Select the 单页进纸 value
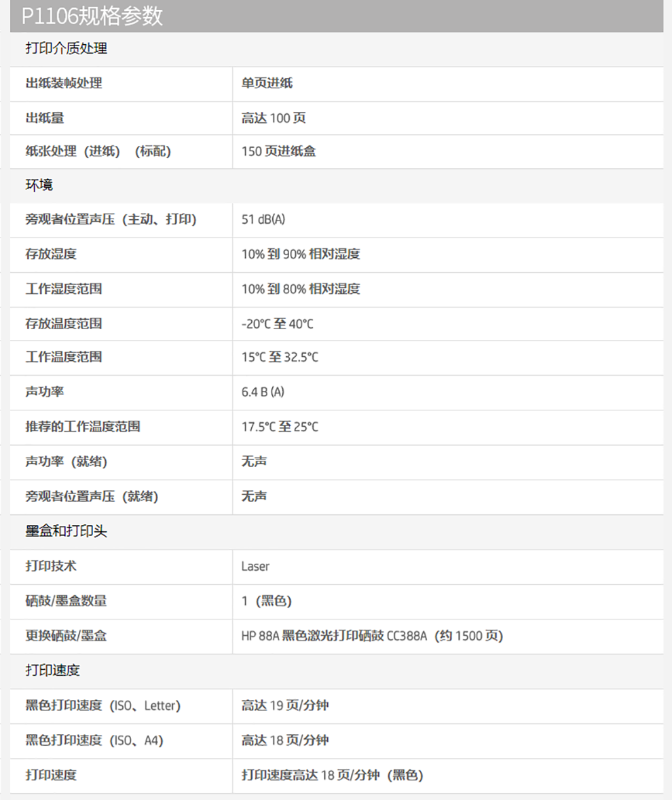This screenshot has width=672, height=800. pos(267,83)
